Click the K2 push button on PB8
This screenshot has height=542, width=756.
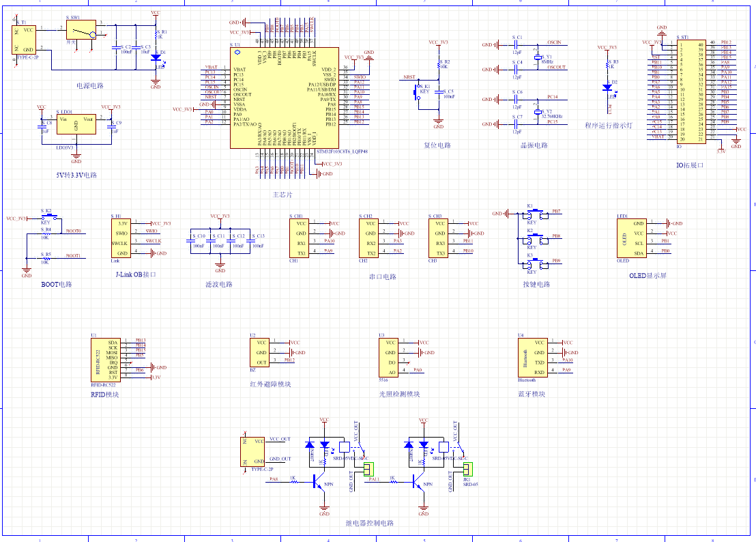pos(536,239)
